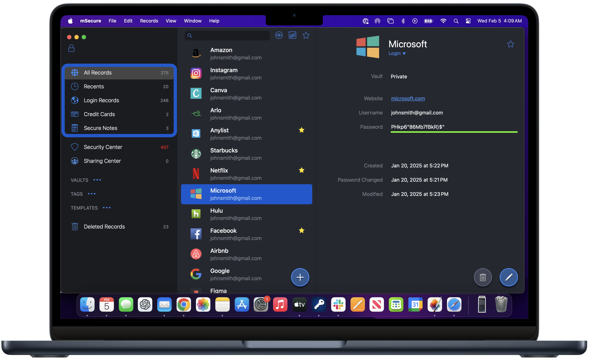Expand the VAULTS options dots
The image size is (590, 364).
[x=97, y=180]
